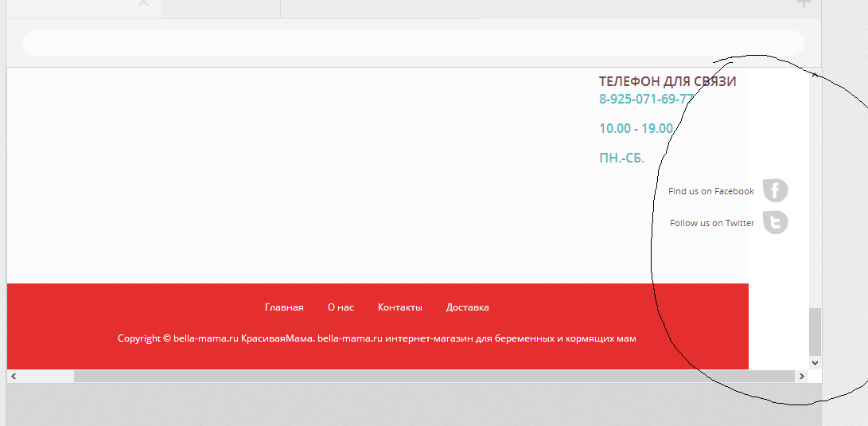
Task: Close the current browser tab
Action: 143,2
